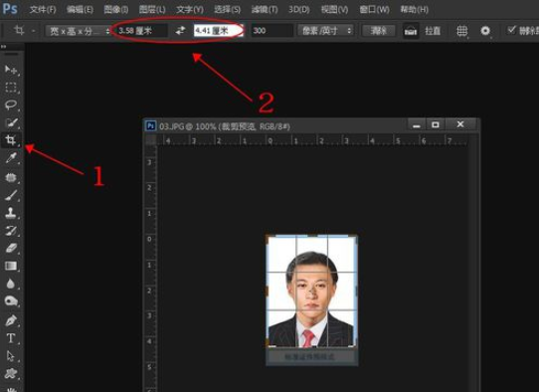Viewport: 539px width, 392px height.
Task: Expand the toolbar with double-arrow toggle
Action: click(4, 46)
